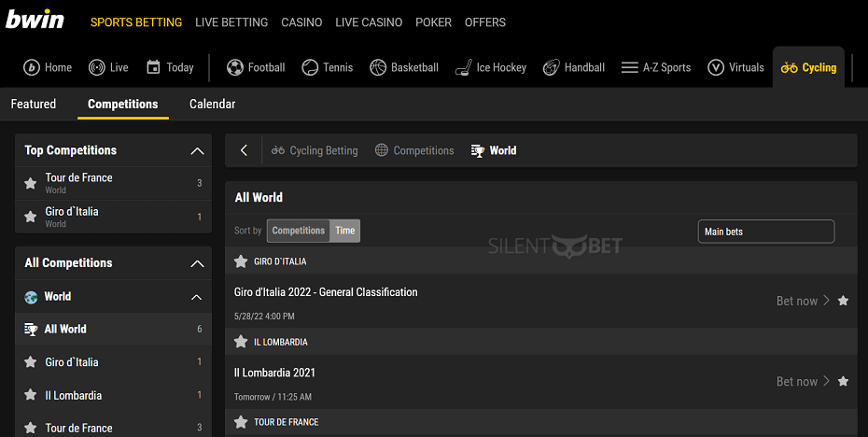Star the Il Lombardia 2021 event

(x=843, y=381)
